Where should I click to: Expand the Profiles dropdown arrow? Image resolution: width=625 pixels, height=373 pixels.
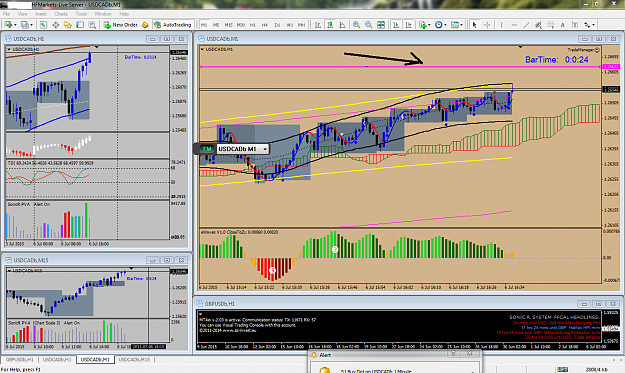(31, 25)
